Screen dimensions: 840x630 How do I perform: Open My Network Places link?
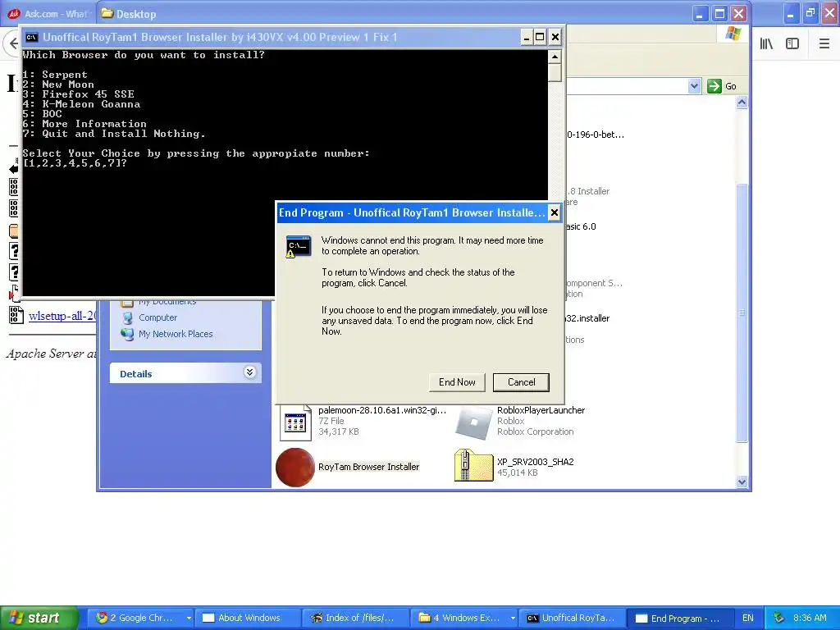[x=176, y=334]
